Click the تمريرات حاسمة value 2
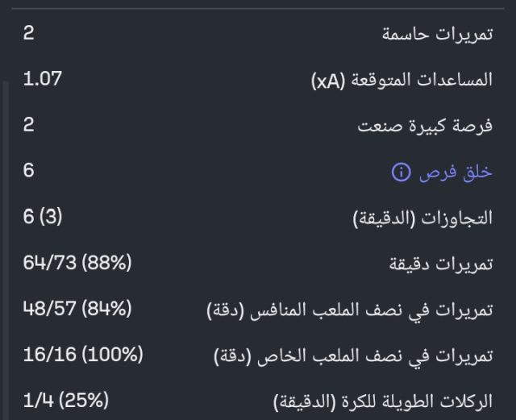The height and width of the screenshot is (420, 516). pos(28,34)
